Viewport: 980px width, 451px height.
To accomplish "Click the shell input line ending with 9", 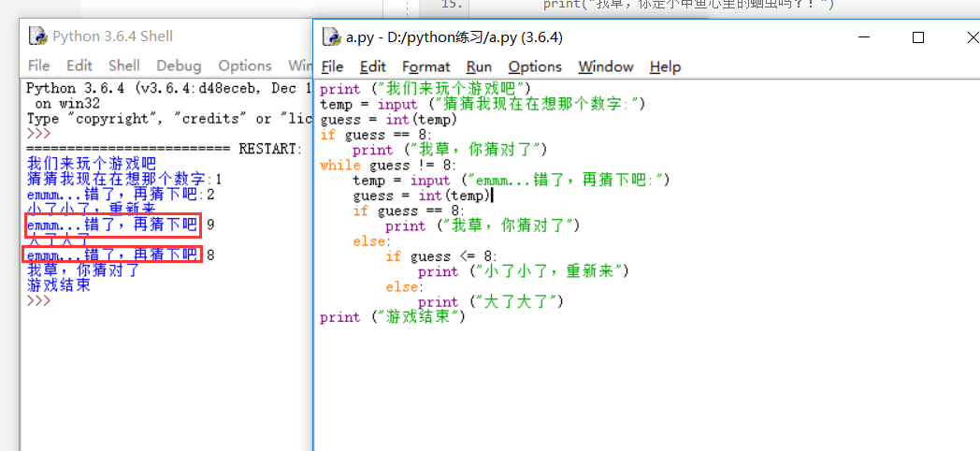I will [x=121, y=225].
